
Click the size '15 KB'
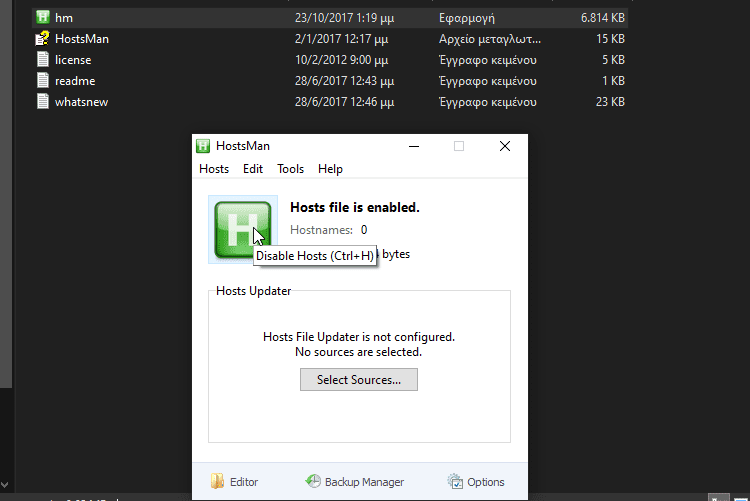click(x=610, y=39)
